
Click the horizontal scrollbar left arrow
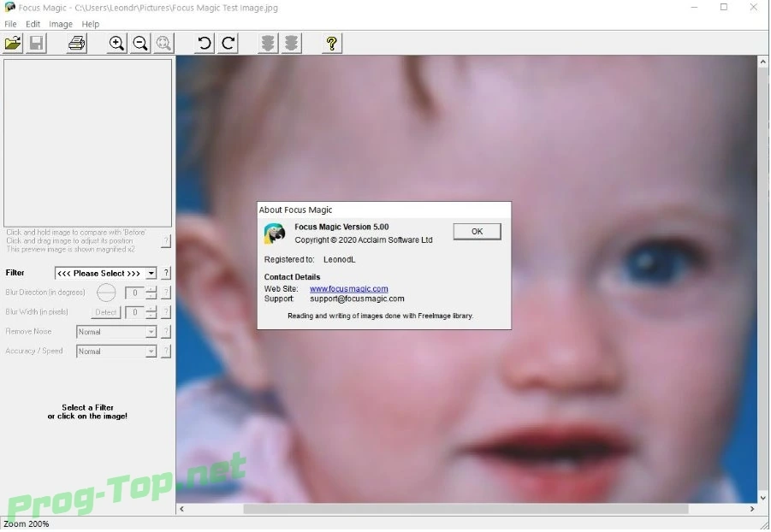pos(182,509)
